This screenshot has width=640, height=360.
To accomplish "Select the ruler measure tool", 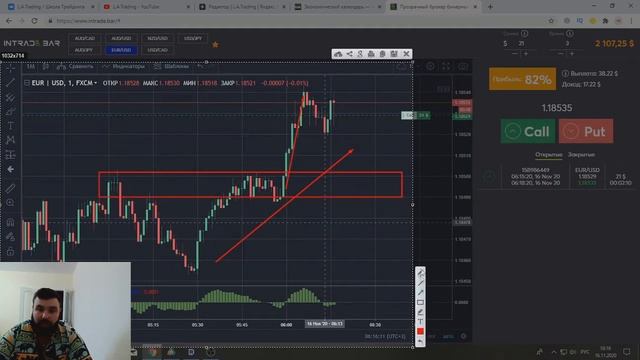I will [11, 188].
